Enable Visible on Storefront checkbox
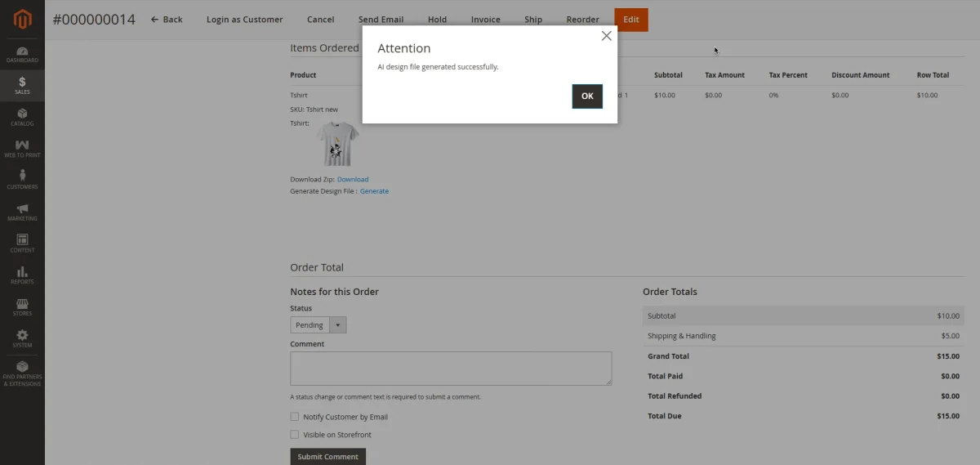Image resolution: width=980 pixels, height=465 pixels. click(295, 435)
